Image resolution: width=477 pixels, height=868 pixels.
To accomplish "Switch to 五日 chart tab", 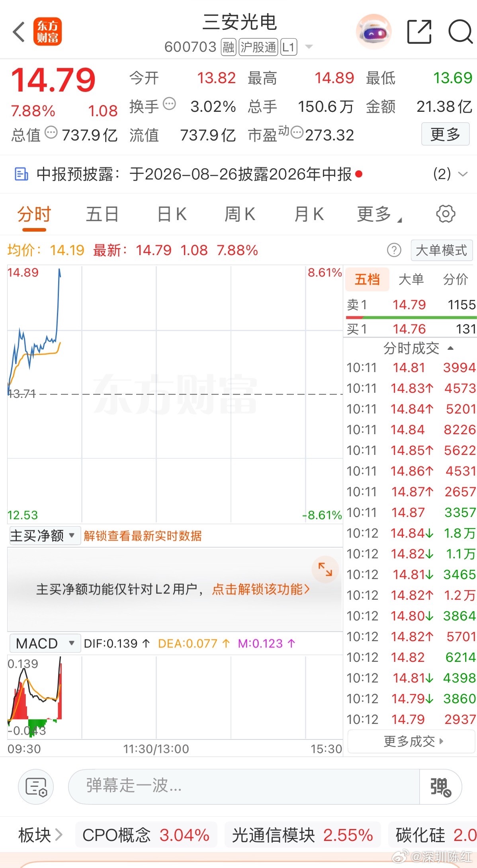I will [x=103, y=215].
